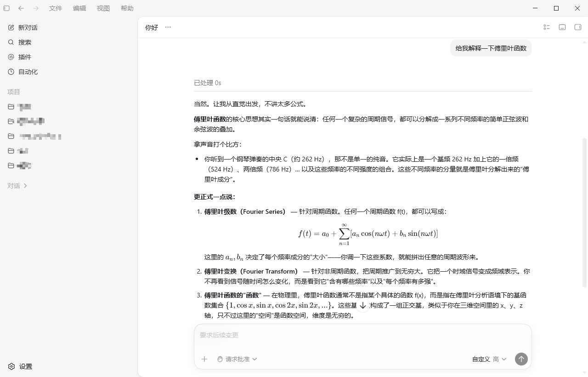The image size is (588, 377).
Task: Click the chat scrollbar on the right
Action: click(x=585, y=212)
